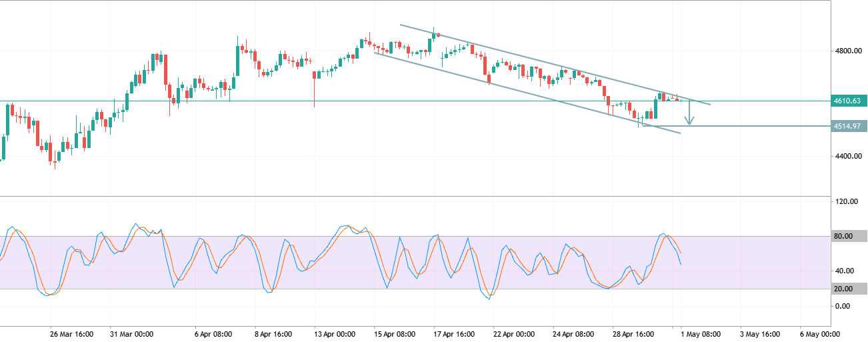Viewport: 868px width, 342px height.
Task: Click the 20.00 stochastic level label
Action: 849,289
